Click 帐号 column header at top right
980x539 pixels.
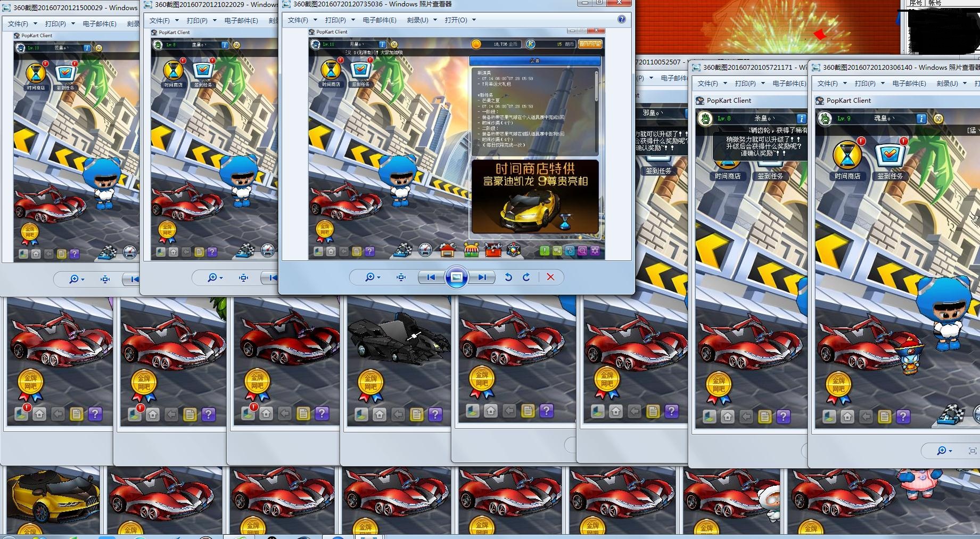[x=935, y=3]
